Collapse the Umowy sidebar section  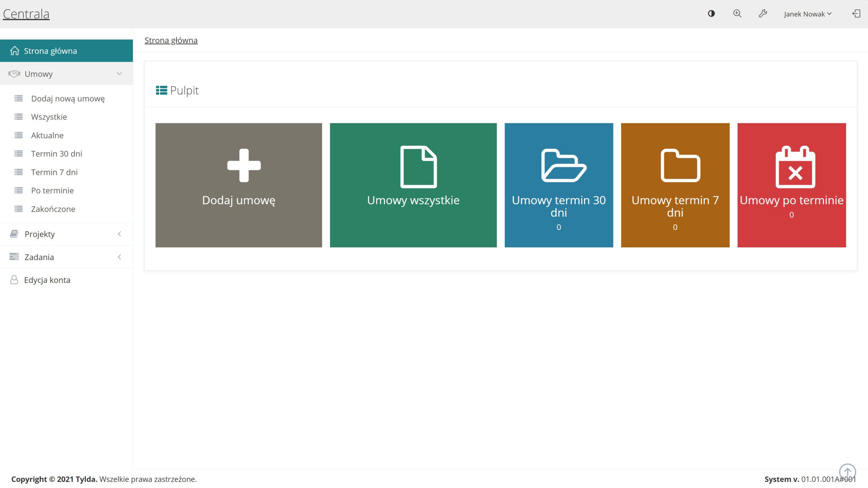pyautogui.click(x=66, y=74)
